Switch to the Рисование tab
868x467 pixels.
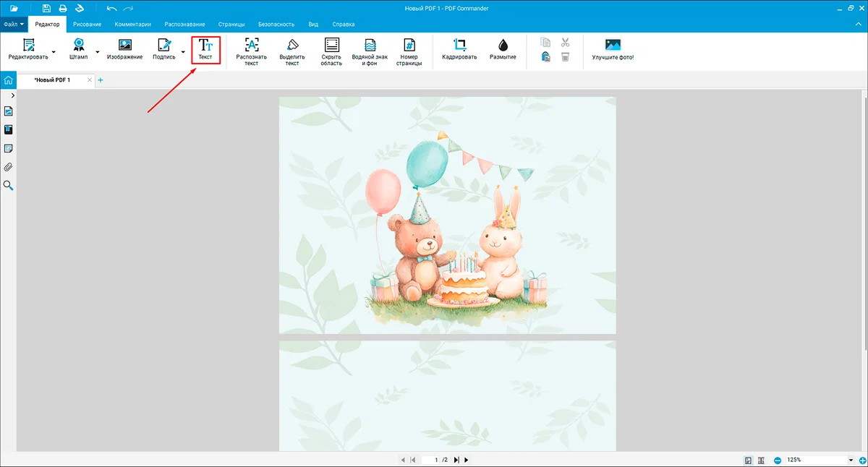point(87,24)
